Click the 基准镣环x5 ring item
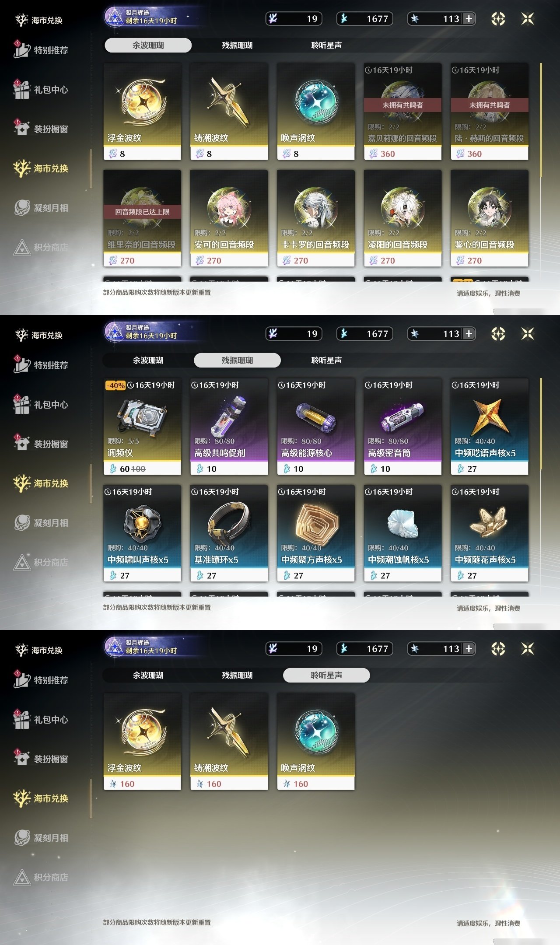The width and height of the screenshot is (560, 945). tap(229, 533)
